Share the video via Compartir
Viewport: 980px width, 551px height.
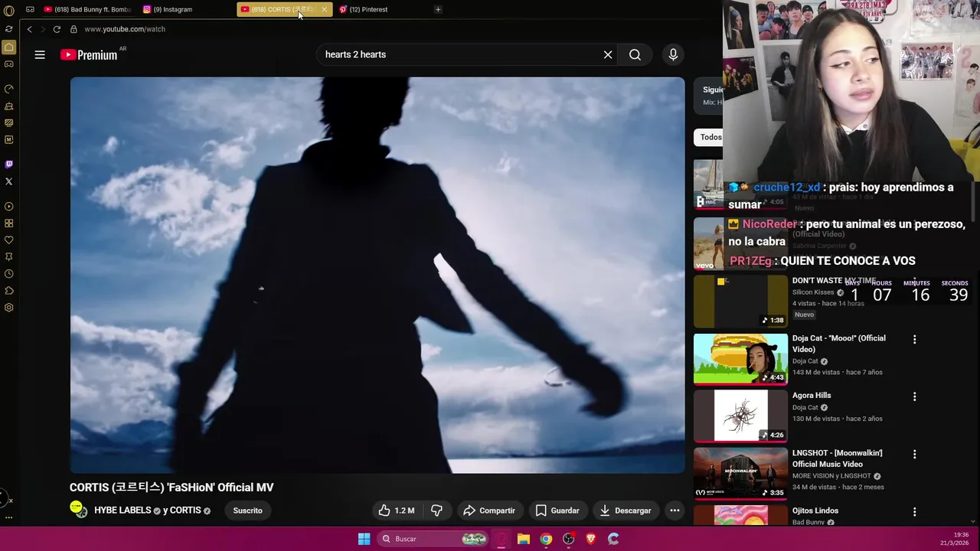click(x=489, y=510)
